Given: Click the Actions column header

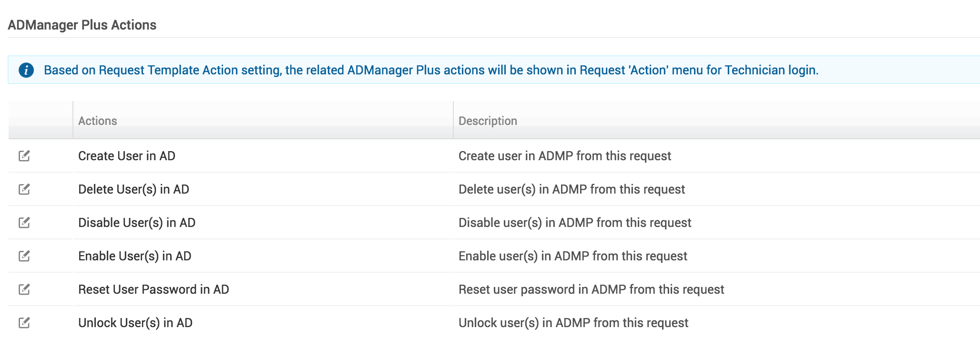Looking at the screenshot, I should point(98,121).
